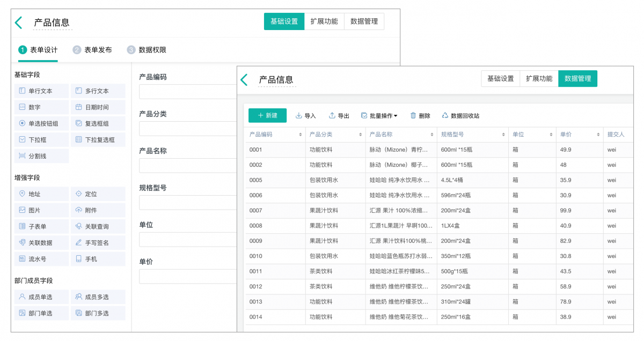
Task: Open the extensions (扩展功能) tab in front window
Action: point(539,78)
